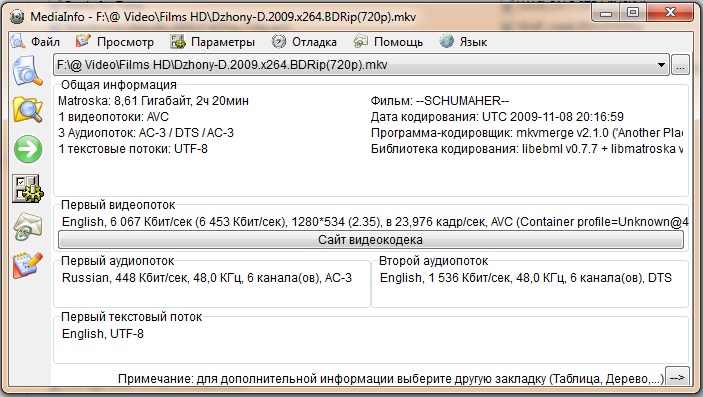Click 'Фильм: --SCHUMAHER--' text
Image resolution: width=703 pixels, height=397 pixels.
click(440, 100)
